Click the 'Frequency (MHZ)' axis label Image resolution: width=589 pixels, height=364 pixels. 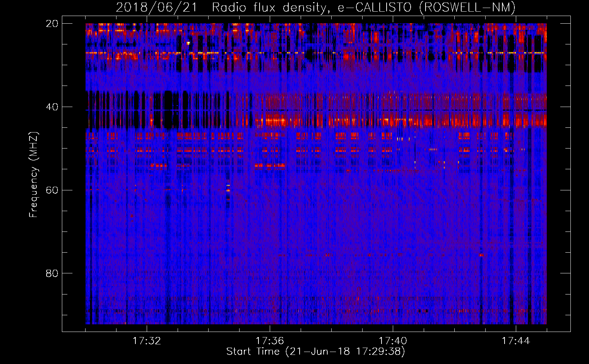coord(33,175)
